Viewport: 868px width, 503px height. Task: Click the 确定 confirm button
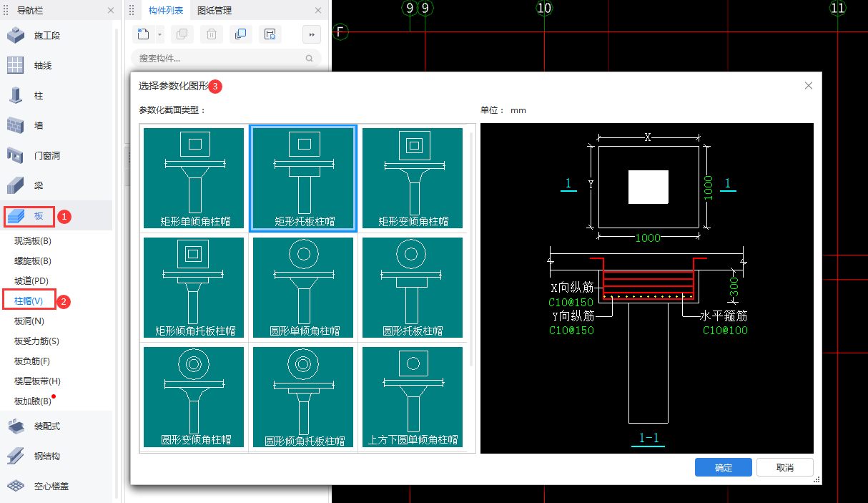point(724,467)
